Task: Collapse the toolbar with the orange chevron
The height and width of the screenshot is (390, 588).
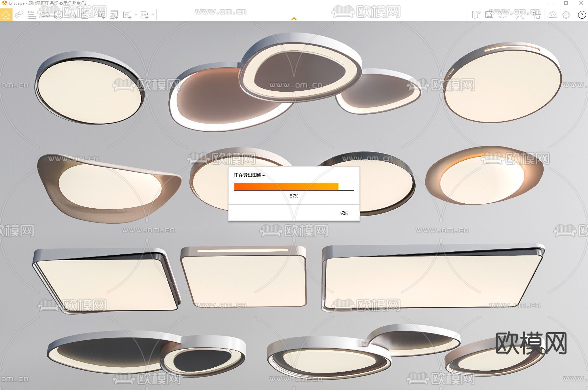Action: coord(294,19)
